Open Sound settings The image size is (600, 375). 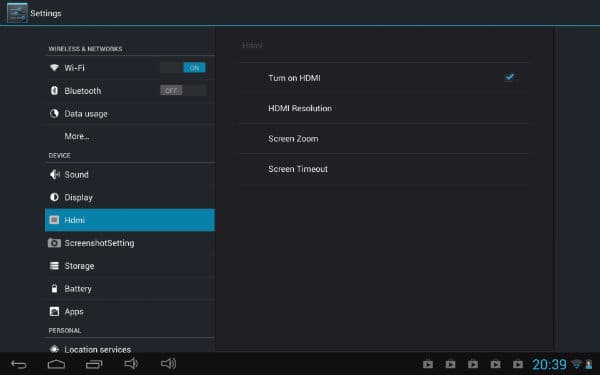point(130,174)
